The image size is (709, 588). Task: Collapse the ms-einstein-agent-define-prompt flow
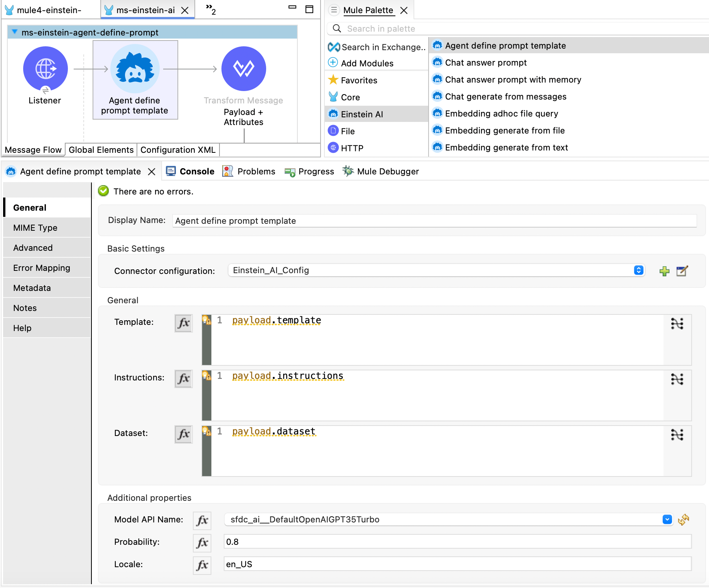pyautogui.click(x=15, y=32)
